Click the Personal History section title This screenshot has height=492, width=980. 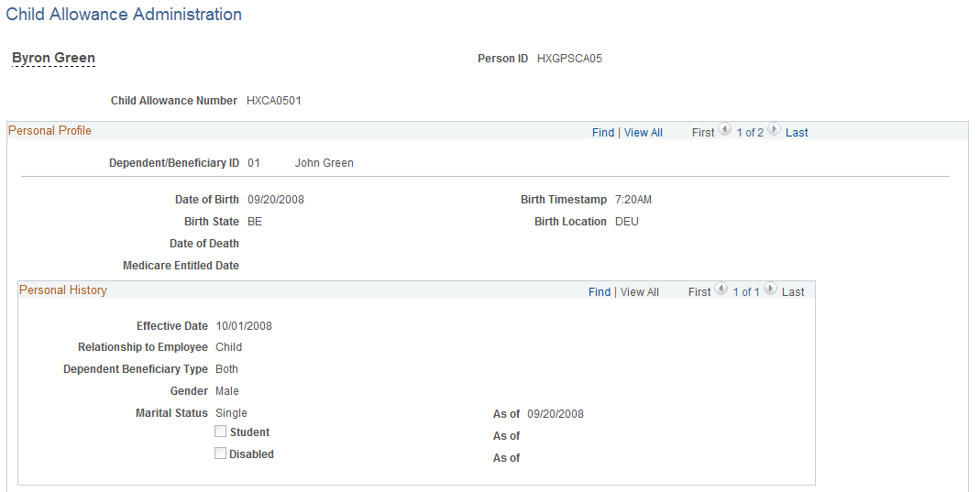(63, 290)
